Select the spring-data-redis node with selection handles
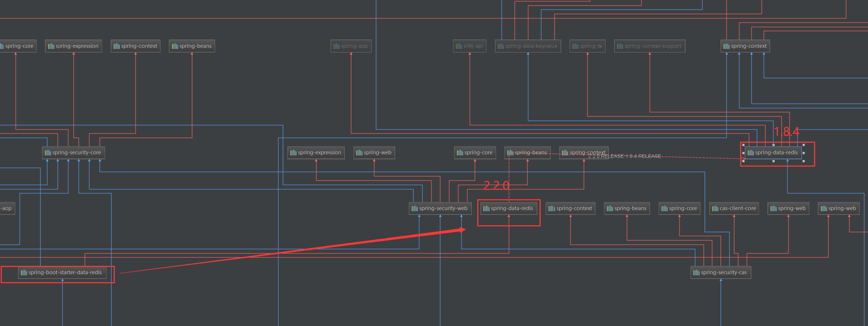The image size is (868, 326). click(x=773, y=153)
